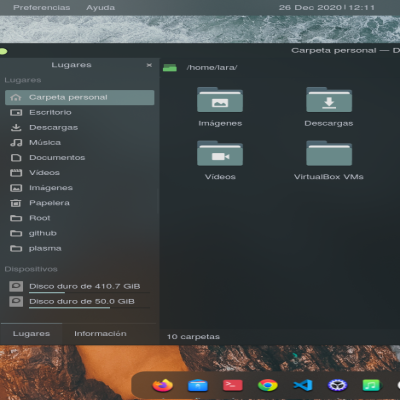This screenshot has width=400, height=400.
Task: Switch to the Información tab
Action: pyautogui.click(x=100, y=334)
